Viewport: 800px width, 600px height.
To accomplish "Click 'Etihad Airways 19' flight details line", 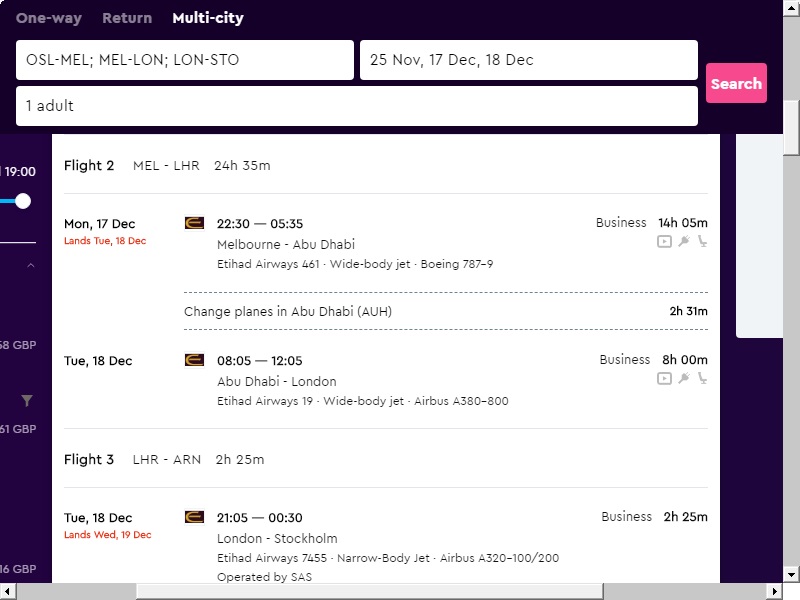I will coord(363,401).
